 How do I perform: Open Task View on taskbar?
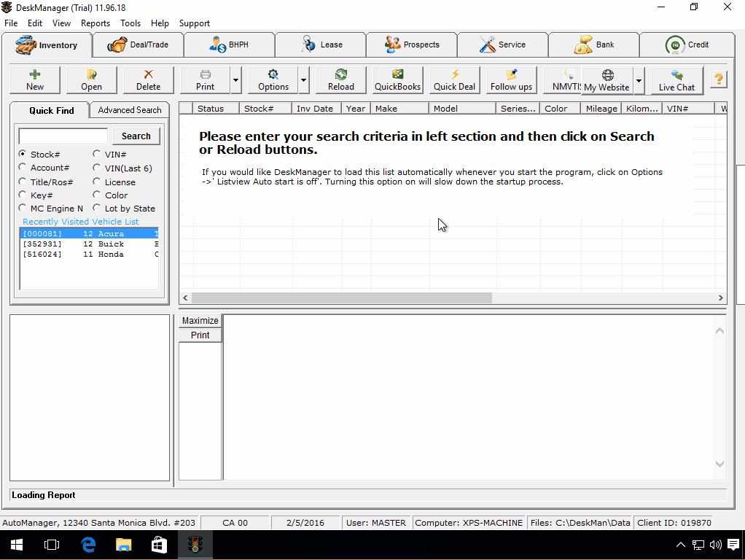pos(52,545)
